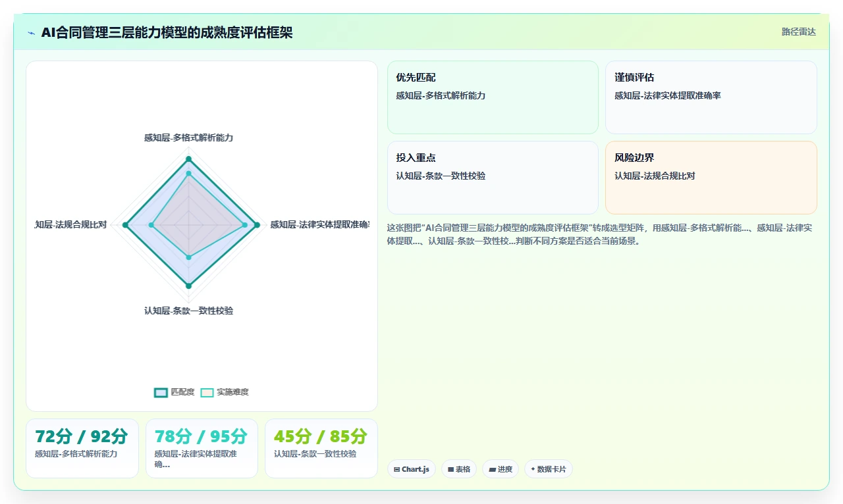
Task: Click the description paragraph starting 这张图把
Action: pos(599,234)
